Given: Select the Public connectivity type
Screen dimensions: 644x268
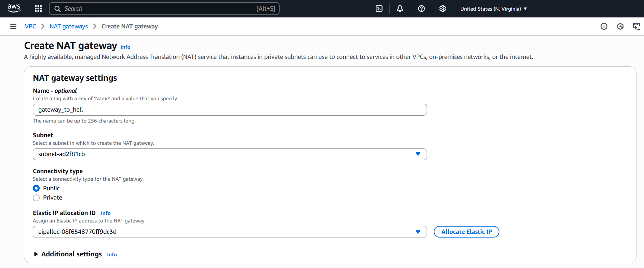Looking at the screenshot, I should click(36, 188).
